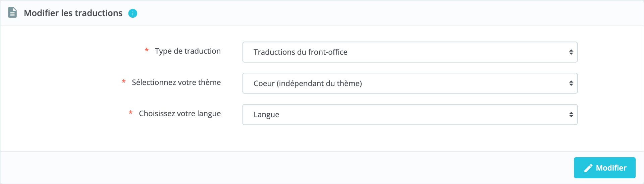Image resolution: width=644 pixels, height=184 pixels.
Task: Click the blue info icon beside the title
Action: click(x=133, y=13)
